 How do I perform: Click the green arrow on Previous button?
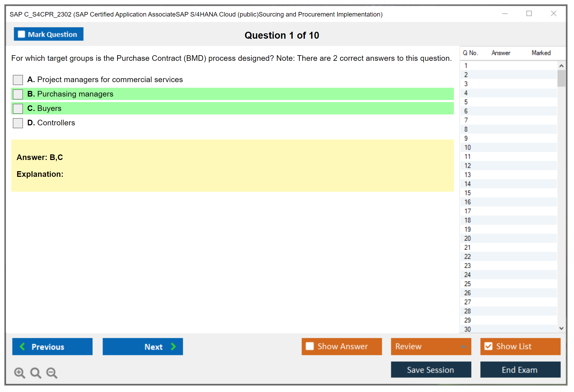point(22,346)
